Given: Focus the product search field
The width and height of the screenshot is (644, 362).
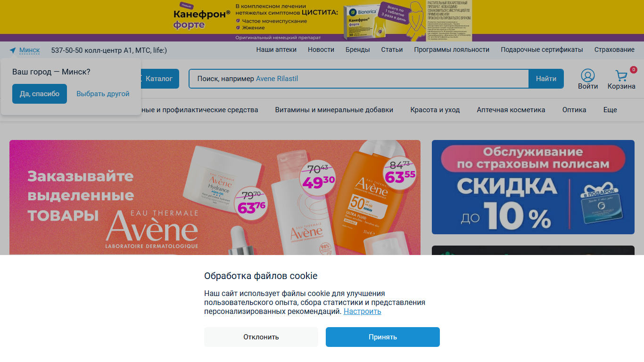Looking at the screenshot, I should coord(359,79).
